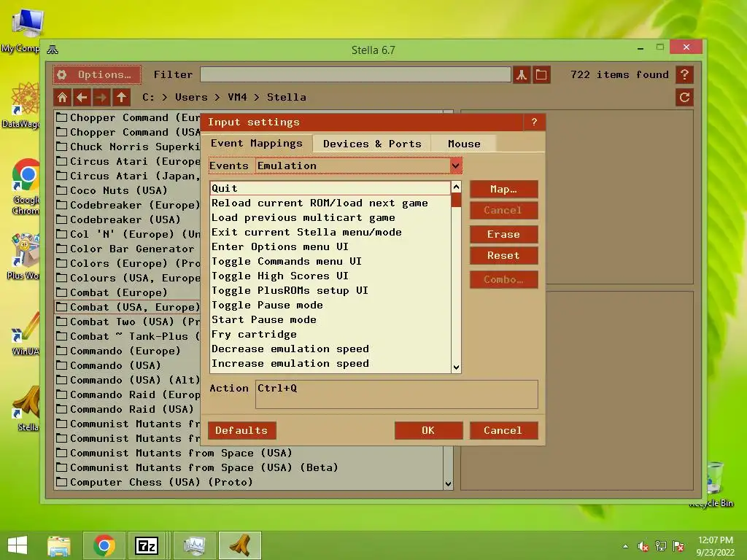Image resolution: width=747 pixels, height=560 pixels.
Task: Expand the Events Emulation dropdown
Action: coord(456,166)
